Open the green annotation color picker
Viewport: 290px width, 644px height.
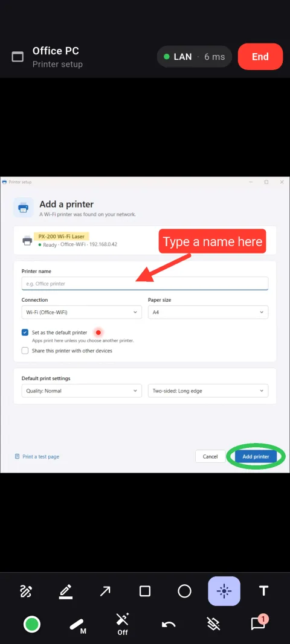pos(31,625)
